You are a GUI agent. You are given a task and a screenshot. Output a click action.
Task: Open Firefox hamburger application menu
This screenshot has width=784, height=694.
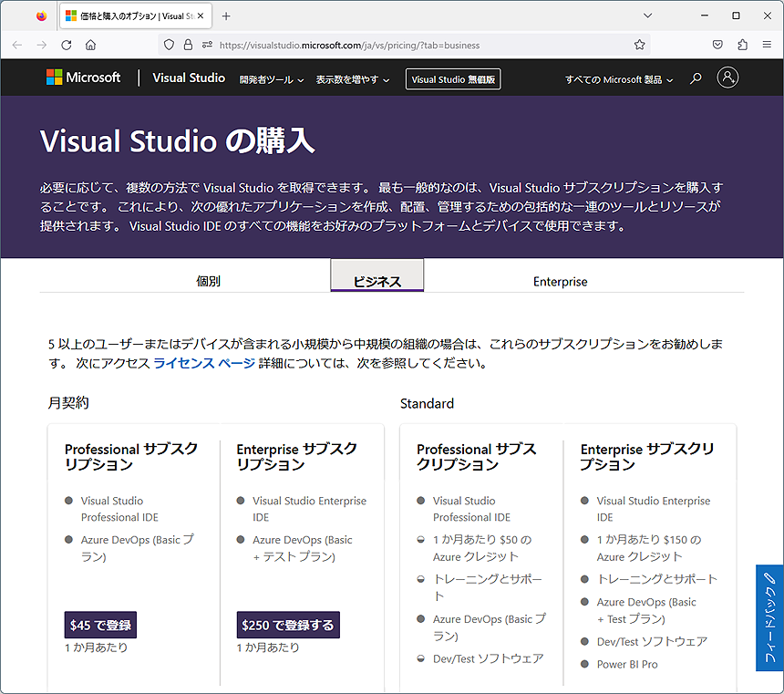point(767,45)
